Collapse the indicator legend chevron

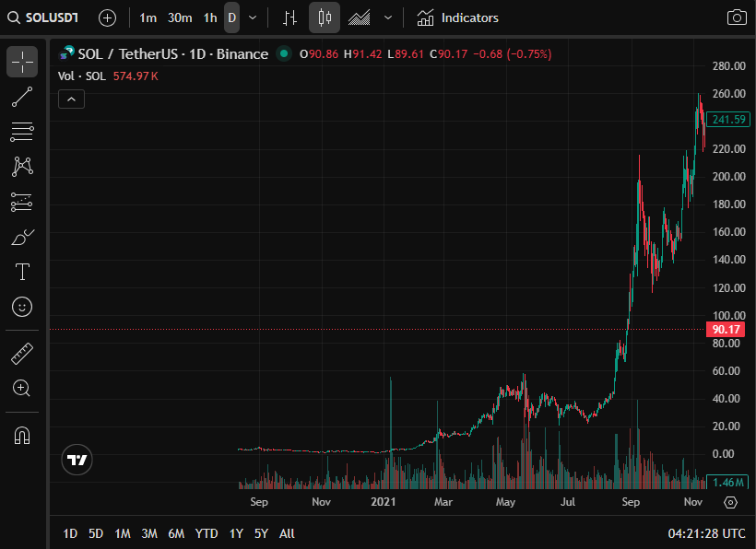pyautogui.click(x=71, y=99)
